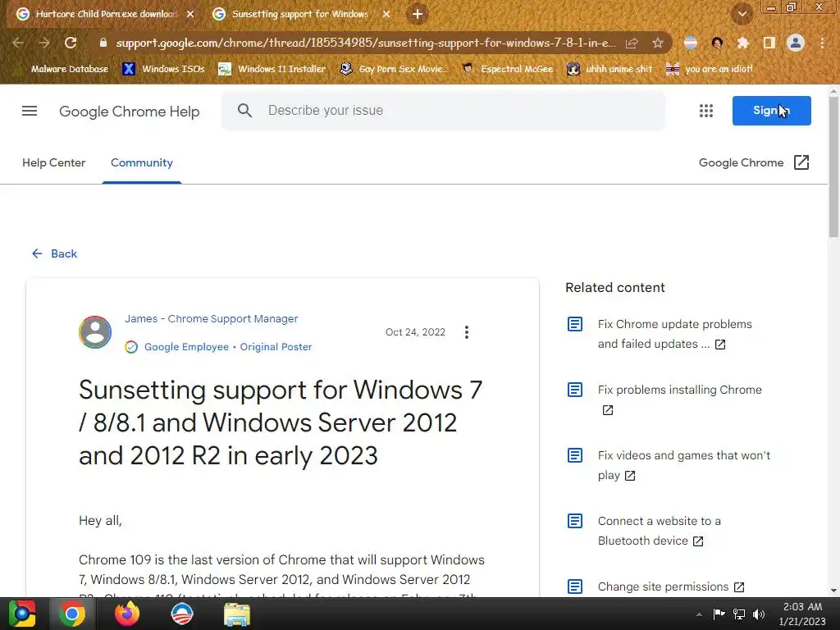Open the Malware Database bookmark

70,69
